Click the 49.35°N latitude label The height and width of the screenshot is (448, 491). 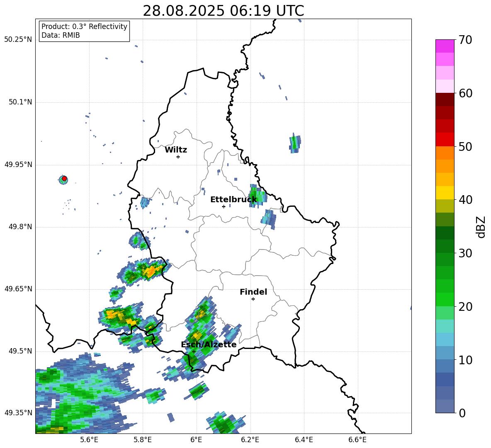pyautogui.click(x=18, y=413)
